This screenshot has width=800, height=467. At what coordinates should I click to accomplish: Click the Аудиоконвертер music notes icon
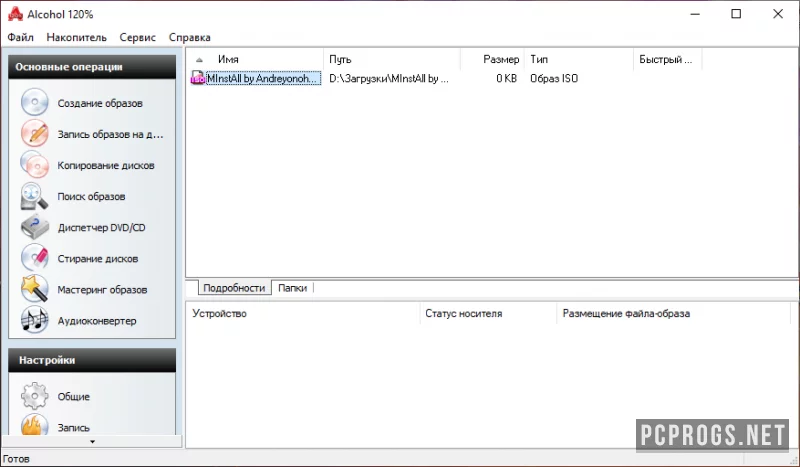click(x=34, y=321)
